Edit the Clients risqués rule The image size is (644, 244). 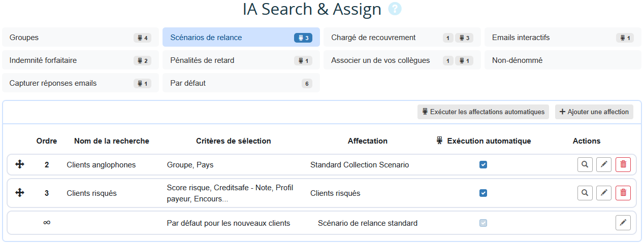[604, 193]
